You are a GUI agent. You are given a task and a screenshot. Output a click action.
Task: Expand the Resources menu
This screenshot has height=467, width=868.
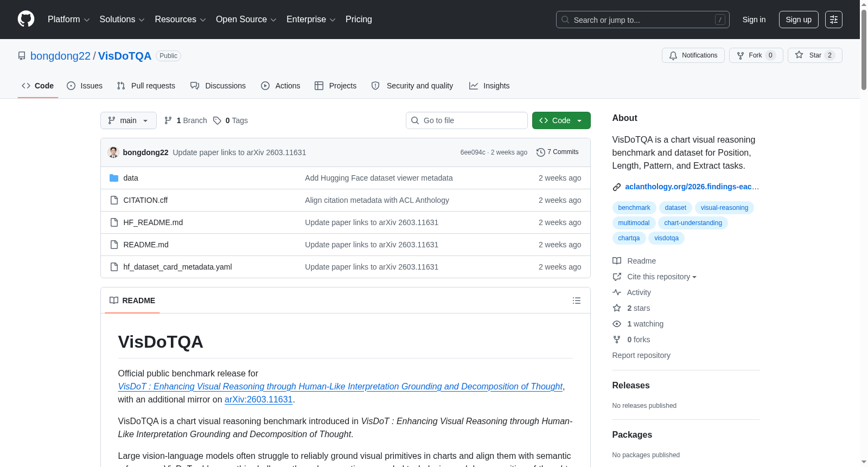tap(180, 20)
